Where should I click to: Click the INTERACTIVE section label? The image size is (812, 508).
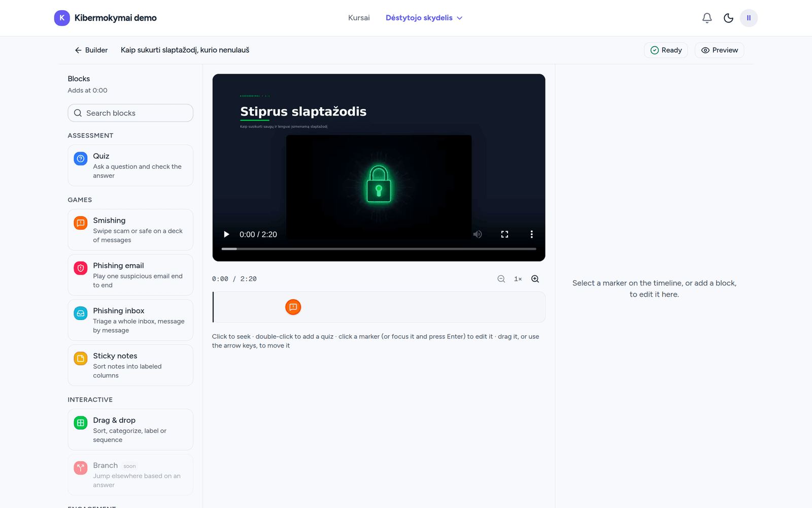point(90,400)
